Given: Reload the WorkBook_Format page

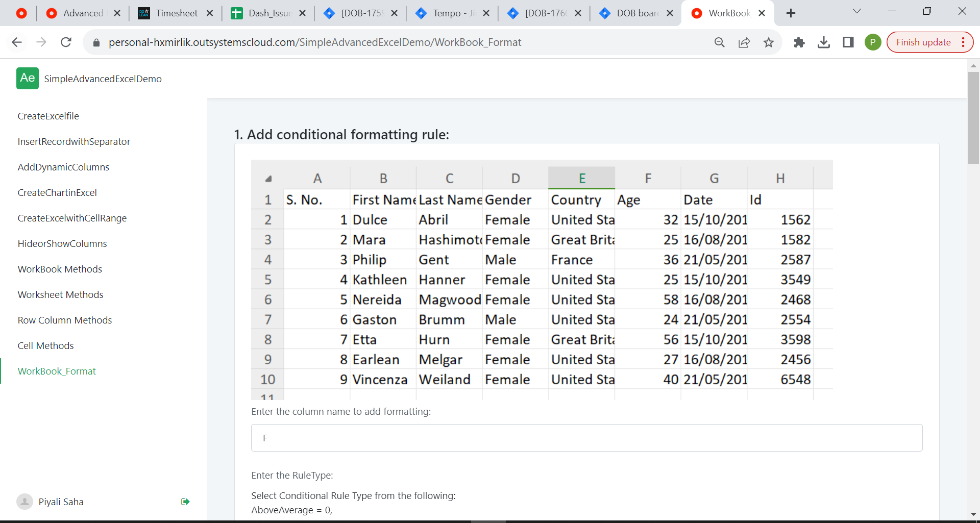Looking at the screenshot, I should [66, 42].
